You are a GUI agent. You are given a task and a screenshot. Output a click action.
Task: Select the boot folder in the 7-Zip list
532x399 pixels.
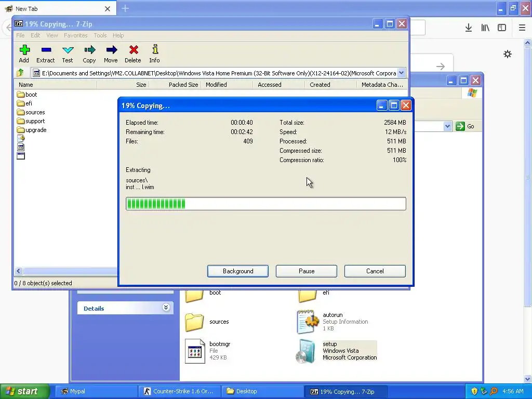pos(27,95)
